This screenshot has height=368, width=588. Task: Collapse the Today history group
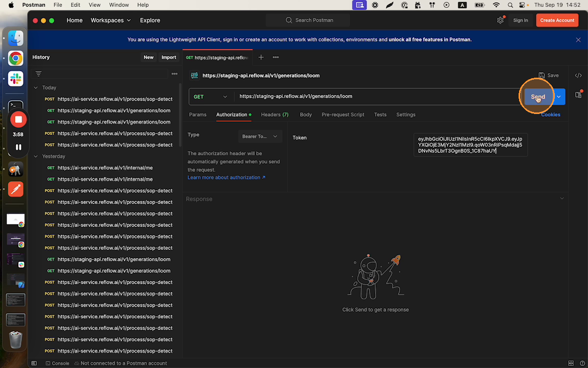pos(36,87)
